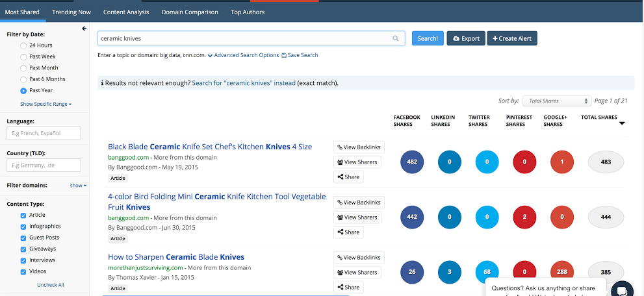The height and width of the screenshot is (296, 644).
Task: Click the magnifier icon in search field
Action: pos(395,39)
